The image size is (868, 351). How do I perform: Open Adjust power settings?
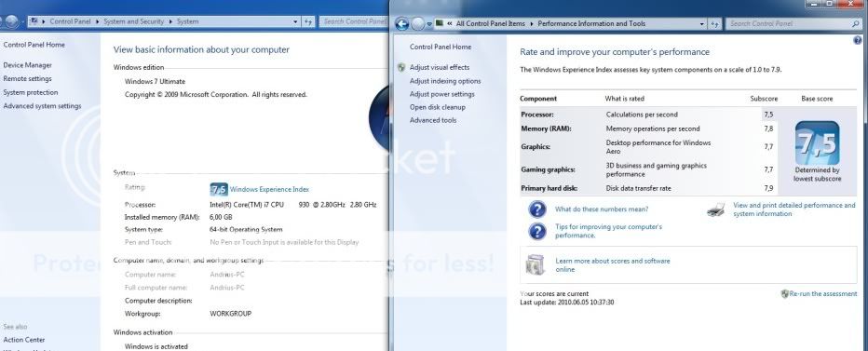coord(441,94)
